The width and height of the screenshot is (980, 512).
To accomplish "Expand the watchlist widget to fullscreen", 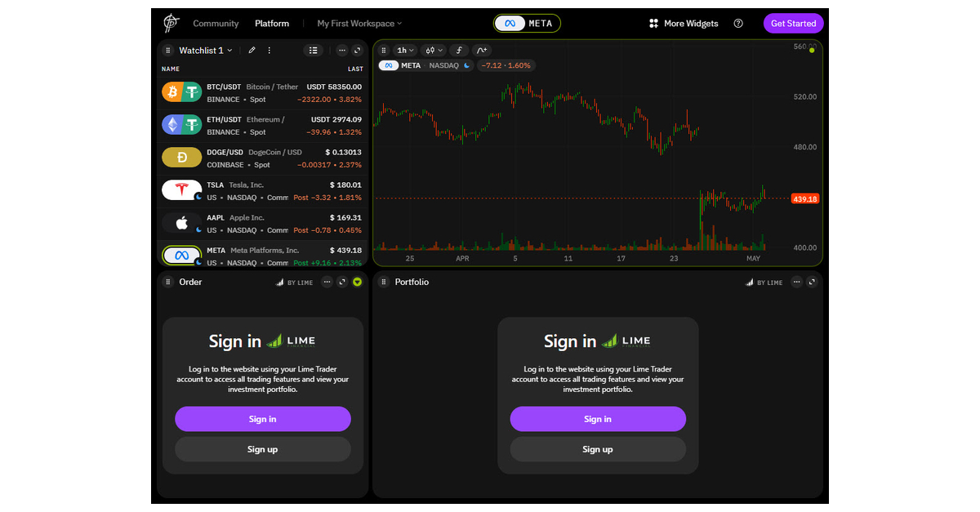I will (357, 50).
